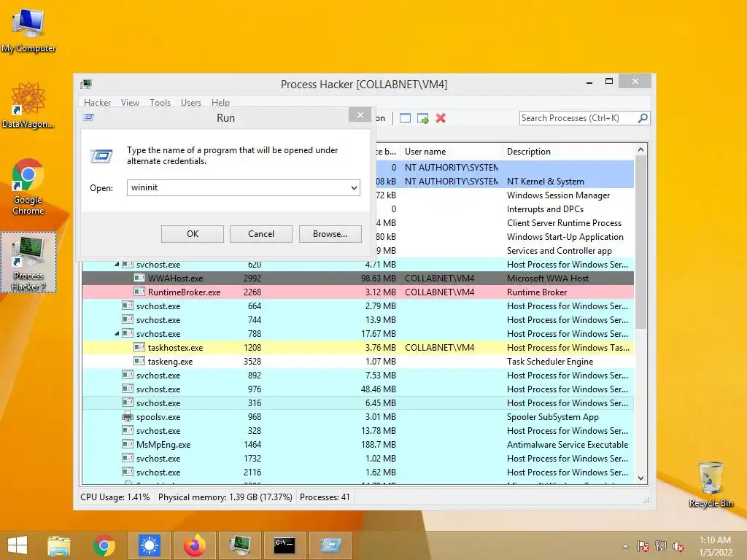Image resolution: width=747 pixels, height=560 pixels.
Task: Open the Google Chrome desktop shortcut
Action: point(28,186)
